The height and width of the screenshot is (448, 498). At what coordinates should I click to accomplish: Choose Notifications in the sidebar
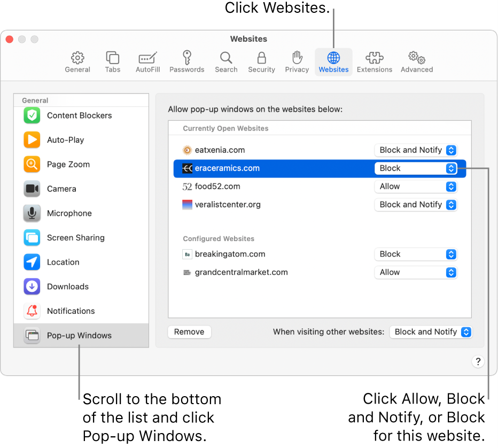(x=81, y=311)
